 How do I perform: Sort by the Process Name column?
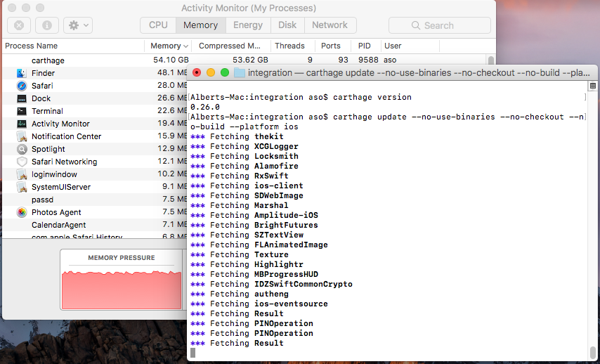(x=73, y=46)
